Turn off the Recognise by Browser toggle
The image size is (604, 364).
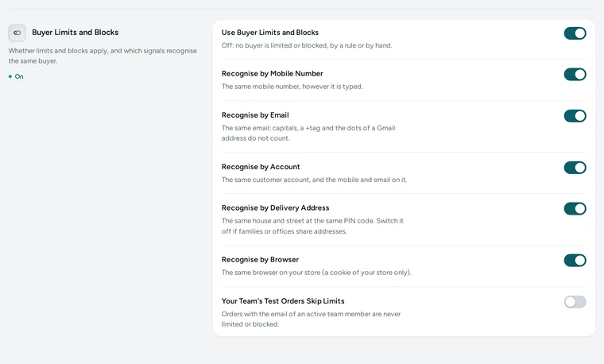(575, 261)
